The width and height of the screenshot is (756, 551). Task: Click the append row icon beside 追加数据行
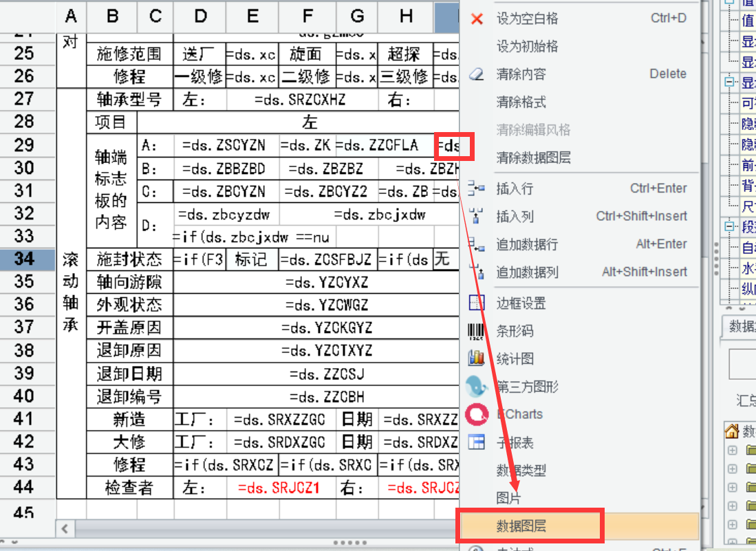click(476, 244)
